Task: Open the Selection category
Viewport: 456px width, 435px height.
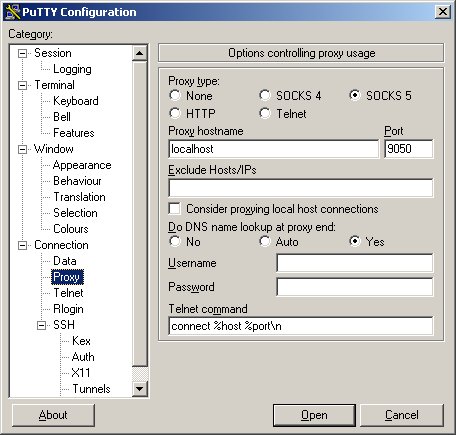Action: 75,213
